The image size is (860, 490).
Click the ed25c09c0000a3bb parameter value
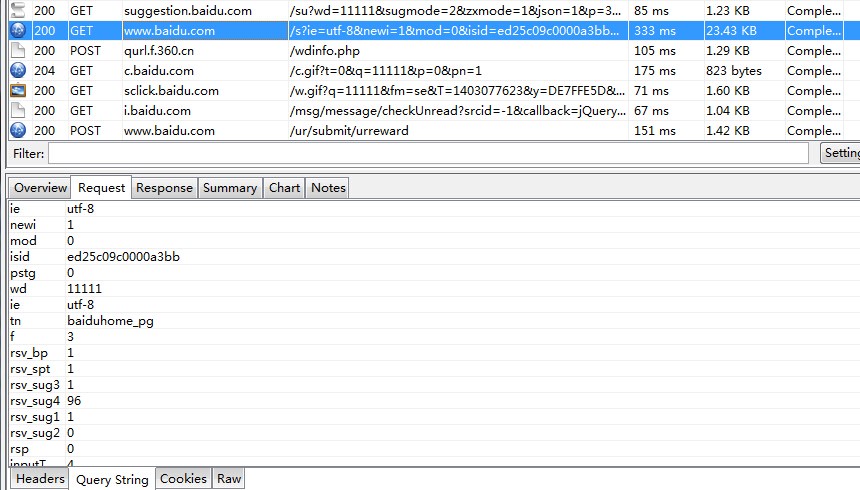tap(123, 256)
